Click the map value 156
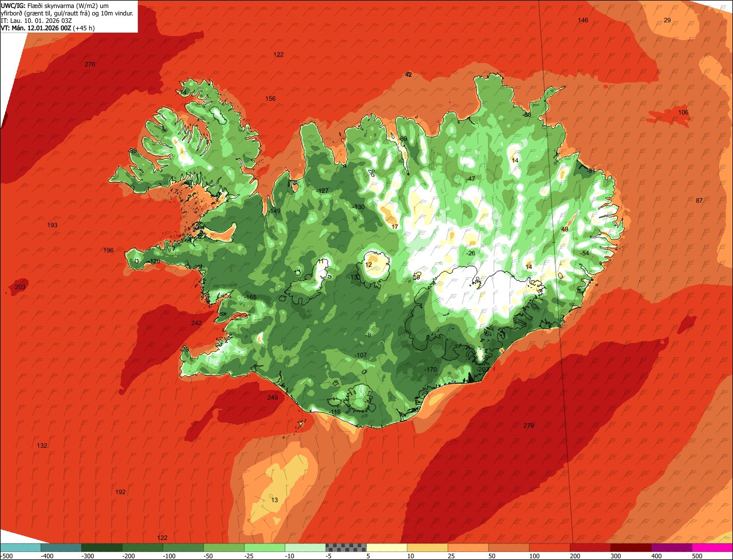 coord(270,98)
